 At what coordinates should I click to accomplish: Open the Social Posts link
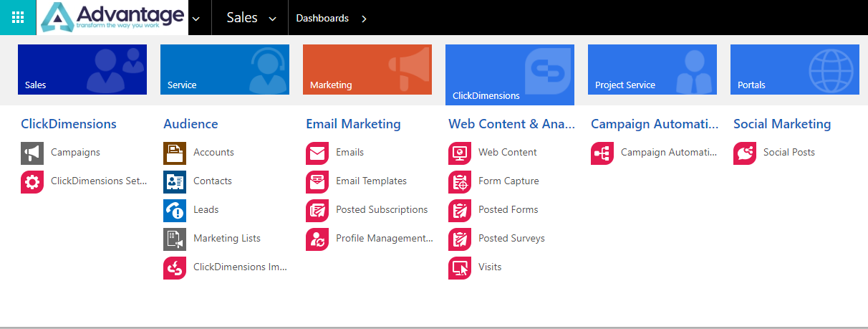point(789,152)
